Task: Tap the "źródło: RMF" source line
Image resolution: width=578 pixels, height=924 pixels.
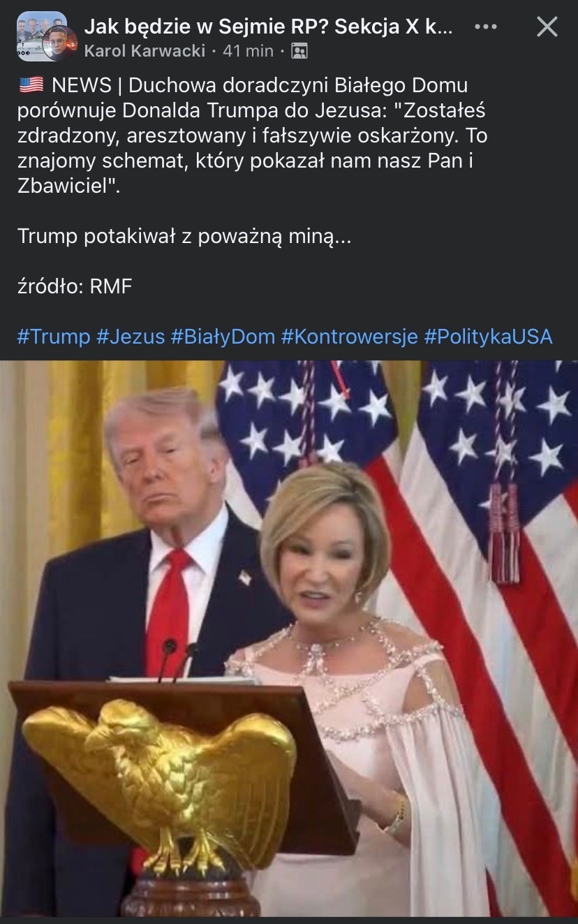Action: pyautogui.click(x=75, y=286)
